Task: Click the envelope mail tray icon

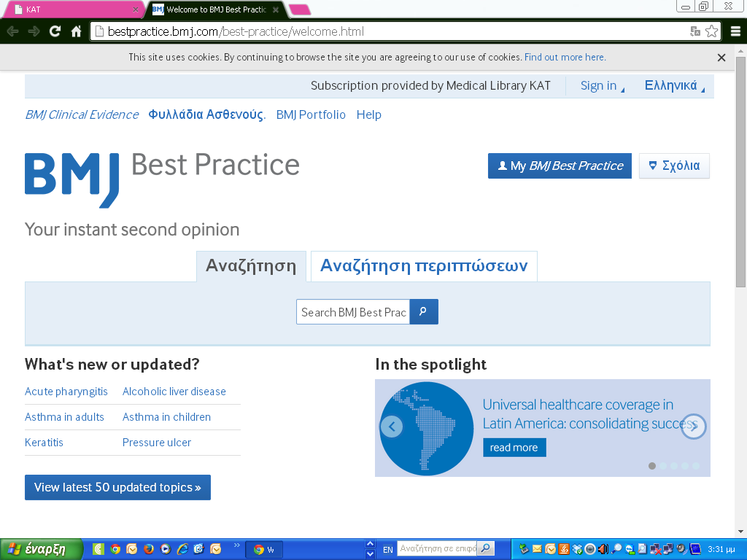Action: (537, 549)
